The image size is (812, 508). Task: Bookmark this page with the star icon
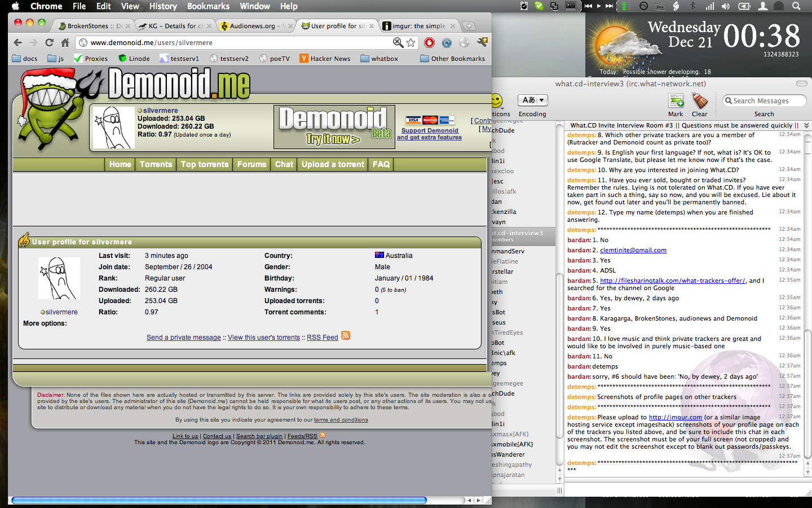[x=411, y=43]
